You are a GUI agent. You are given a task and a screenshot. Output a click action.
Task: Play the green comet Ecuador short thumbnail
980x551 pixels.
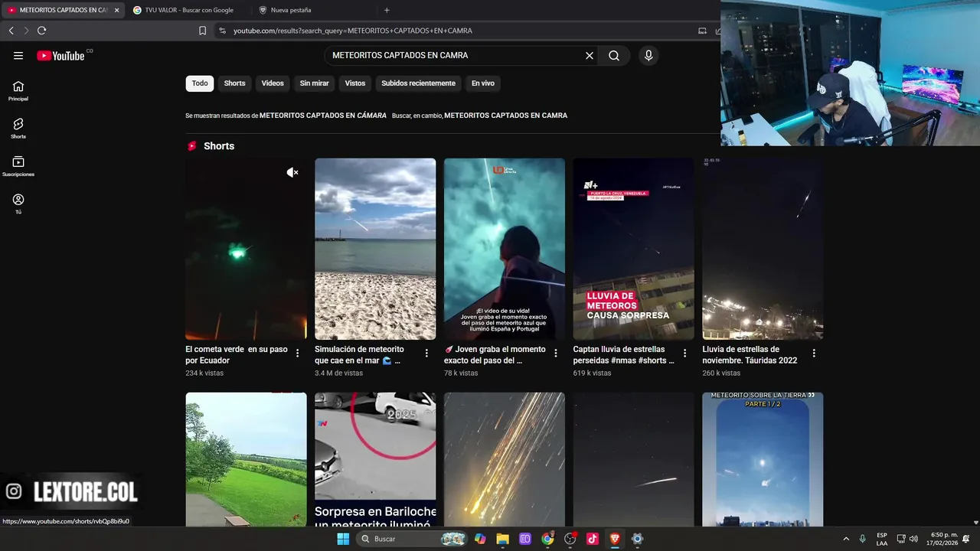246,249
